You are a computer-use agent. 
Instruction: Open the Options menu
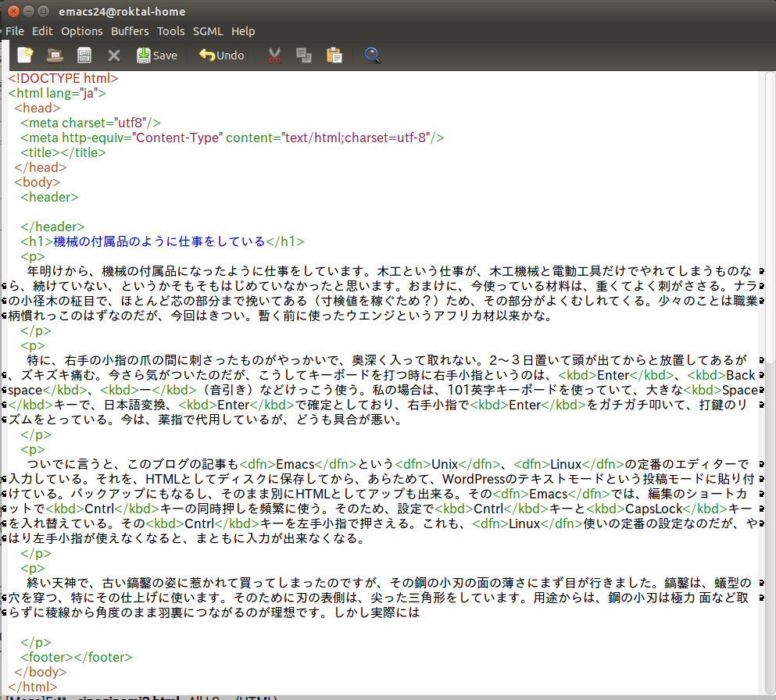82,31
